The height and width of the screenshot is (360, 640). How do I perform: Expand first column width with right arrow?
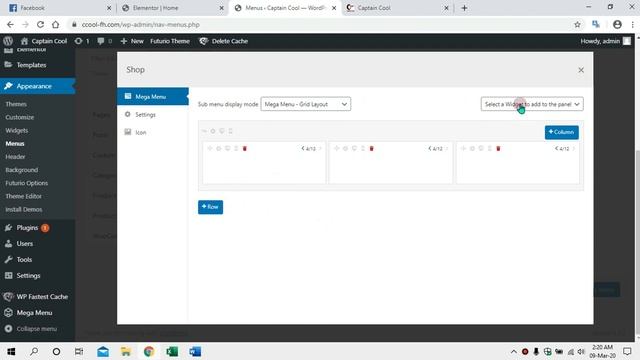pos(320,149)
